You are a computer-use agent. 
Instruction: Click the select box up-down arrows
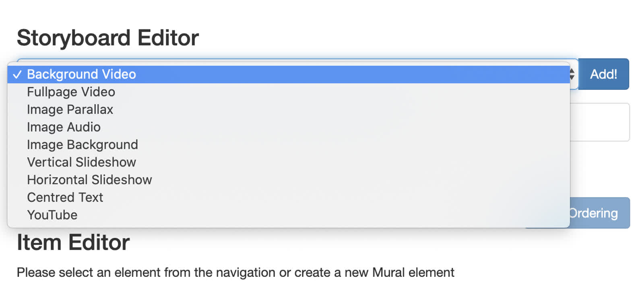(572, 74)
